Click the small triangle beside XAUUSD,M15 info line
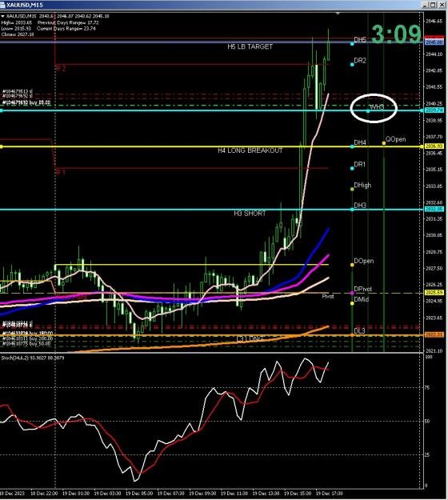Viewport: 448px width, 500px height. coord(2,16)
